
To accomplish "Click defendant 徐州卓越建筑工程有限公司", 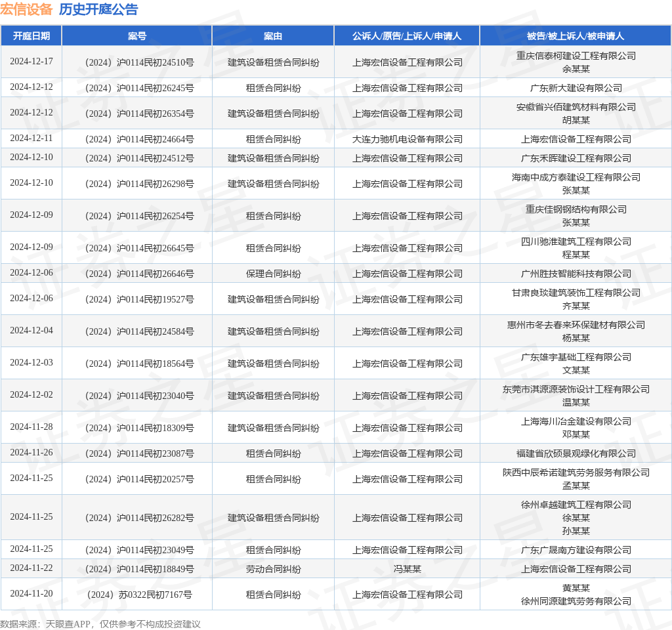I will (576, 505).
